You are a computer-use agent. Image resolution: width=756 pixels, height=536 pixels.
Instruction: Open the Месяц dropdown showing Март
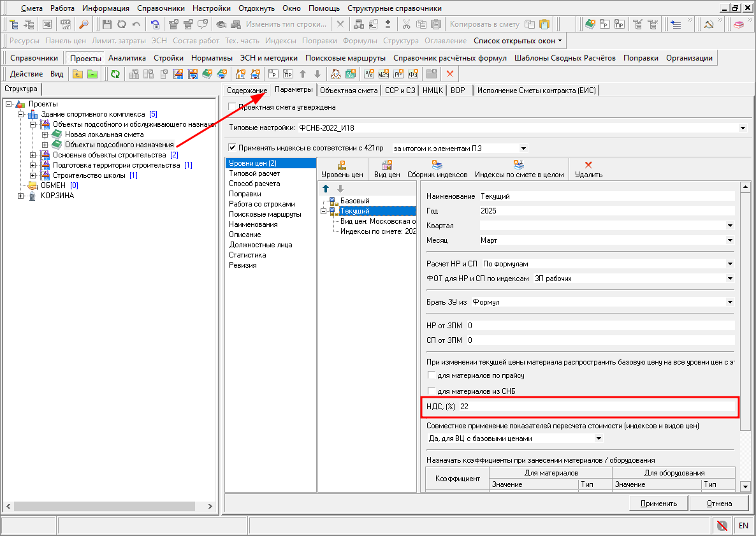point(729,240)
